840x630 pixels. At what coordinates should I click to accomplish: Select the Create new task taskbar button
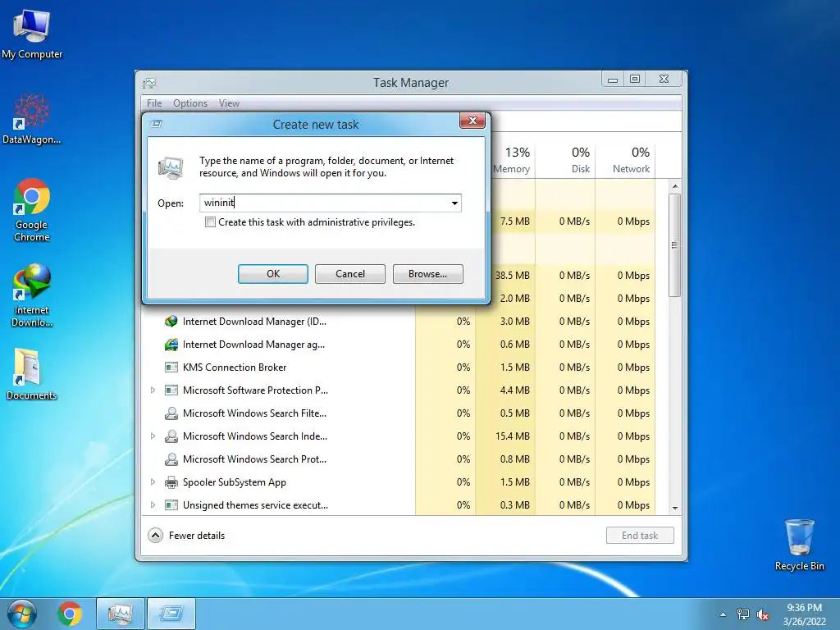[x=171, y=614]
